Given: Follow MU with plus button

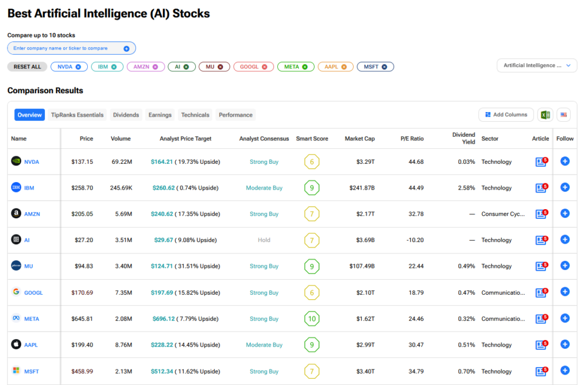Looking at the screenshot, I should (565, 265).
